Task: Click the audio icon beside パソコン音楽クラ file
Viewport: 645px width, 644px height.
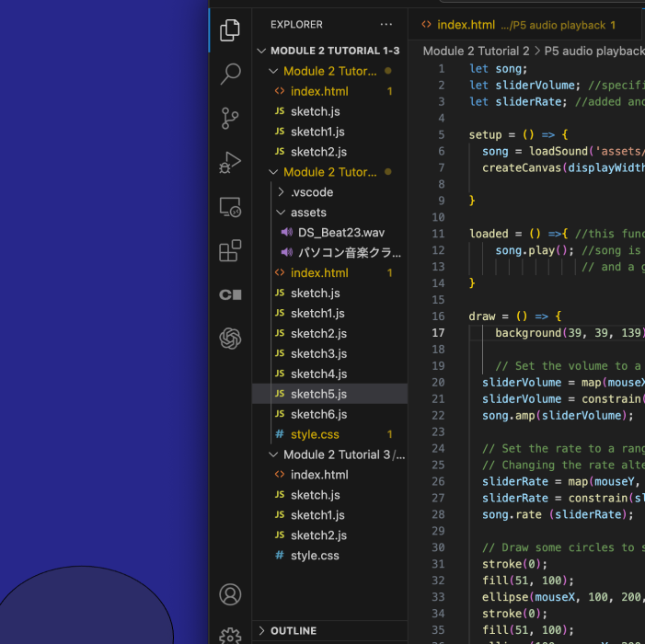Action: click(x=287, y=252)
